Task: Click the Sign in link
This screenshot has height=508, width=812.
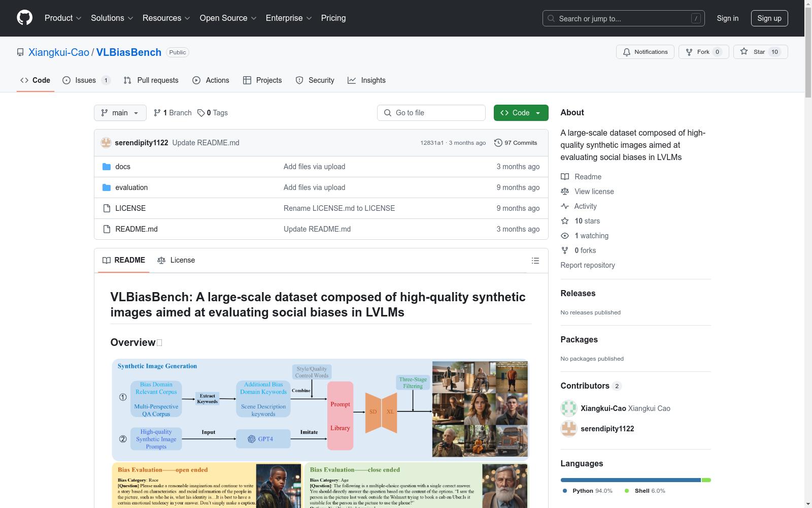Action: pos(728,18)
